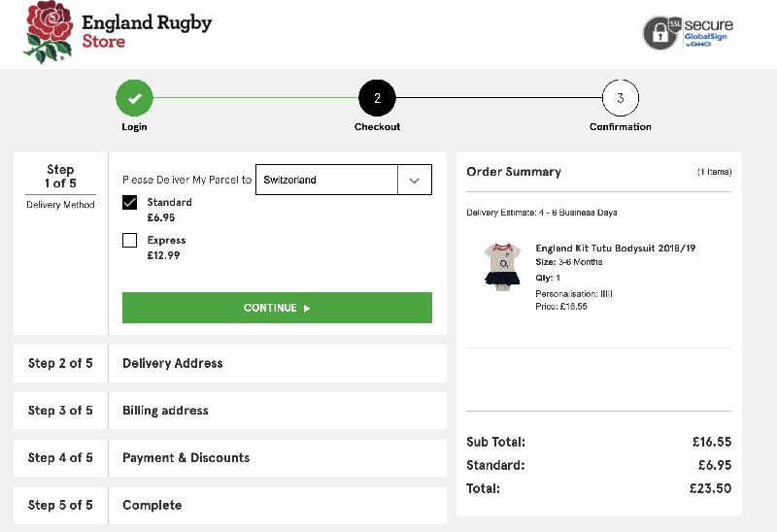The width and height of the screenshot is (777, 532).
Task: Click the Sub Total £16.55 amount
Action: tap(712, 442)
